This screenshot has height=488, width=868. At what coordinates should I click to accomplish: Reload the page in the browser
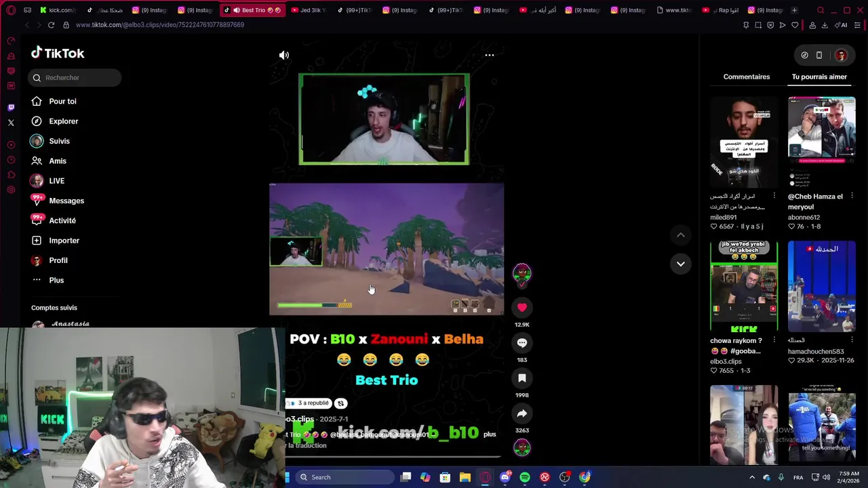coord(51,25)
